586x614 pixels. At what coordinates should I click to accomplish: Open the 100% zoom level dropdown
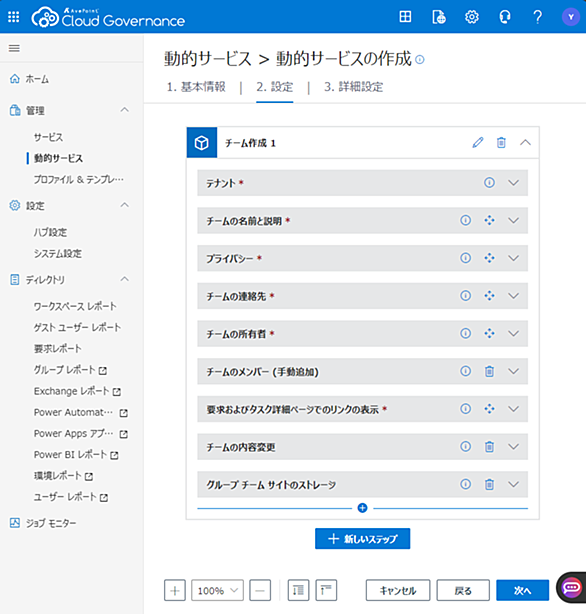coord(217,590)
